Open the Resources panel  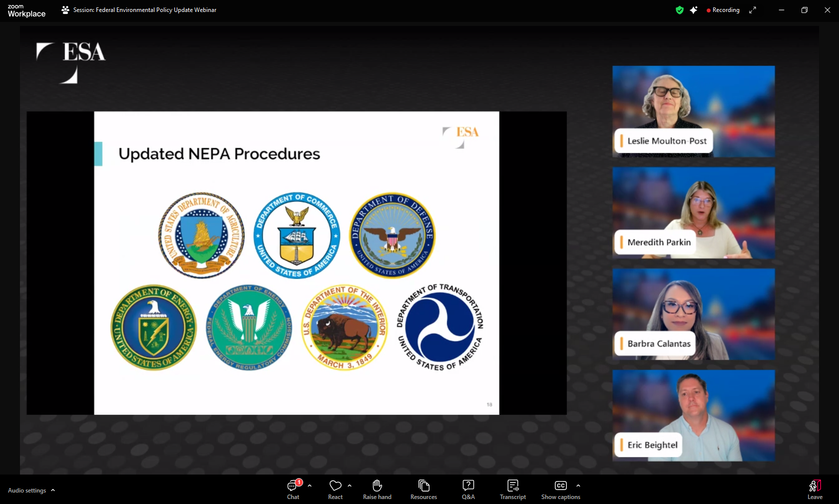coord(423,489)
